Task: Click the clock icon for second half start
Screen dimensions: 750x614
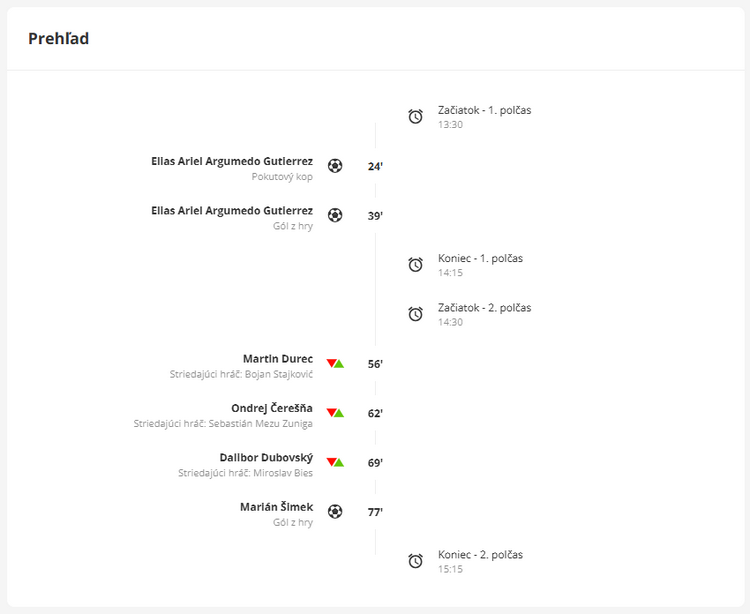Action: [416, 314]
